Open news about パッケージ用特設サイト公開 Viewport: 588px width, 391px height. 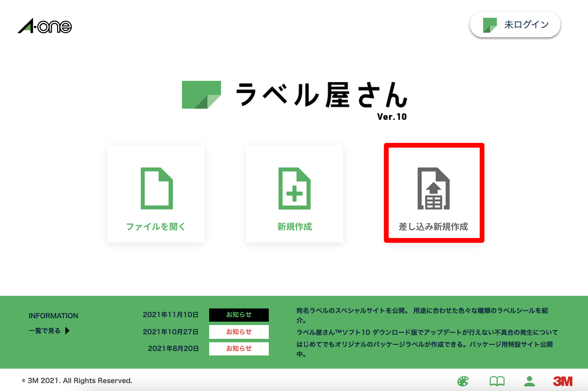coord(425,349)
